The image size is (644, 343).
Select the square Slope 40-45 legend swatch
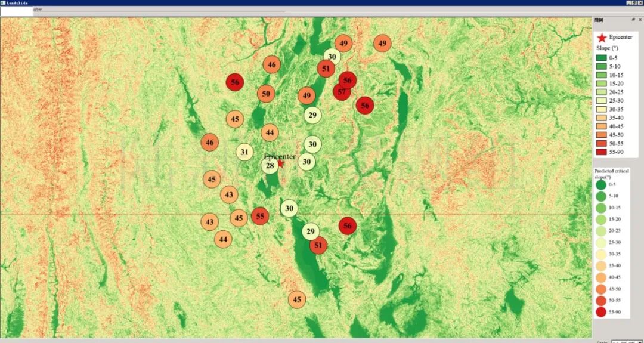point(601,126)
